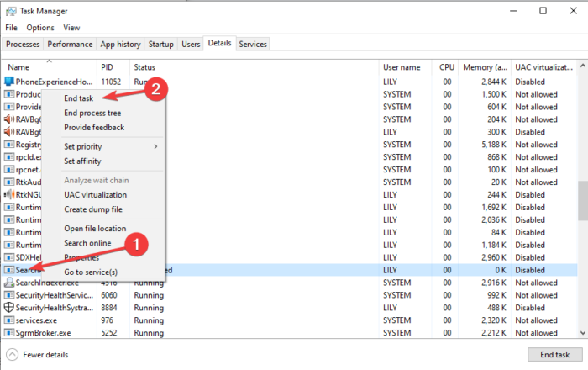Sort by the CPU column header

[445, 66]
